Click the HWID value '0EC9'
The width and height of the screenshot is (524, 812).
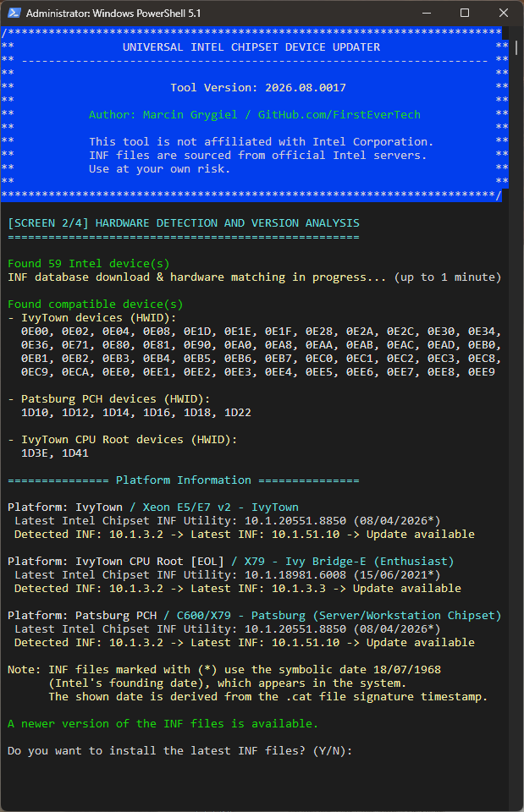tap(34, 372)
